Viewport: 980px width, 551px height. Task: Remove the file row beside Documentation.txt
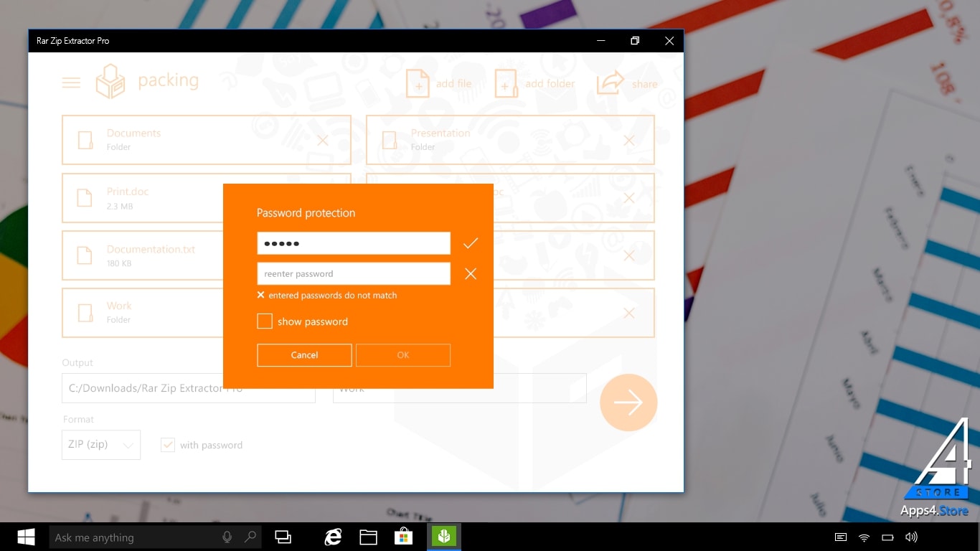click(x=629, y=255)
